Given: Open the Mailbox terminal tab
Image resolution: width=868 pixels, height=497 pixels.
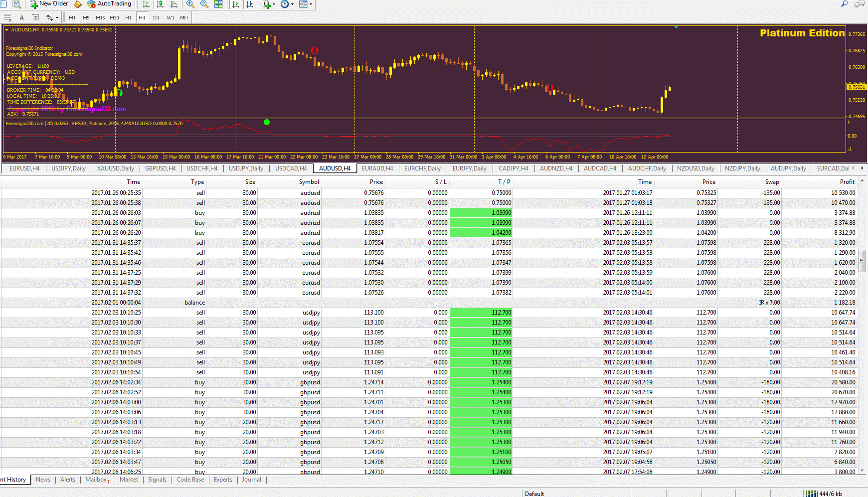Looking at the screenshot, I should (97, 480).
